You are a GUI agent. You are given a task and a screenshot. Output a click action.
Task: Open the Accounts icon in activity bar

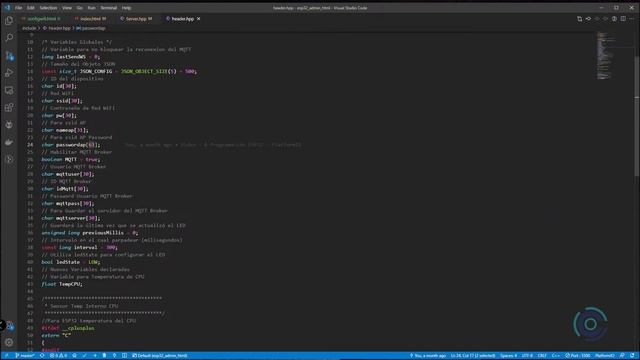[x=9, y=326]
